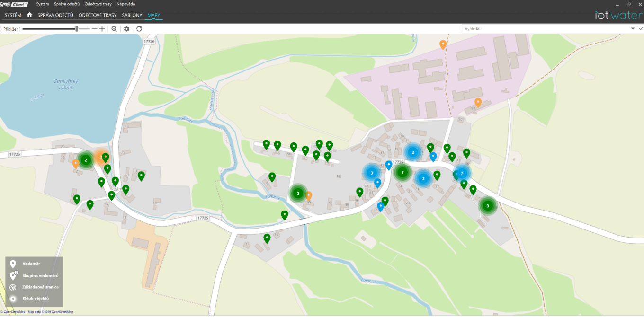Click the green cluster marker labeled 3
The width and height of the screenshot is (644, 317).
(x=488, y=206)
